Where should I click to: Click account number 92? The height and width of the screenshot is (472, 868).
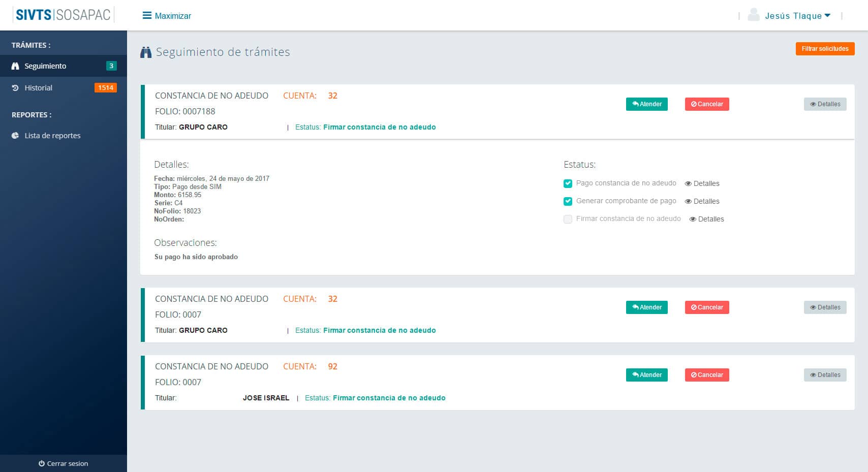332,366
